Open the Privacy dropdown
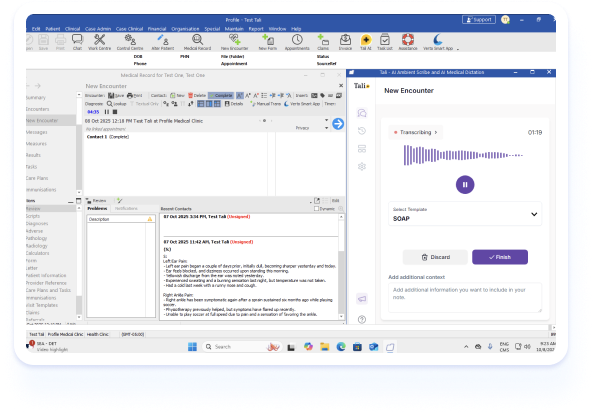594x415 pixels. (x=327, y=128)
